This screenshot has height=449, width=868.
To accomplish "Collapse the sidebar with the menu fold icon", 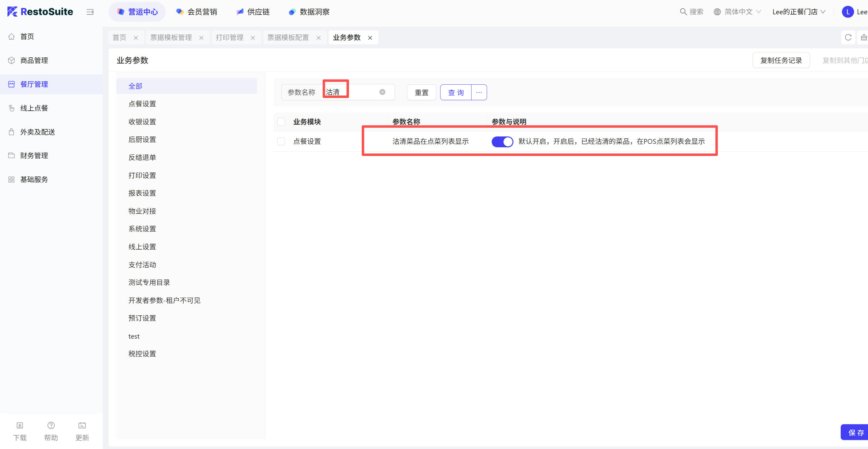I will coord(90,12).
